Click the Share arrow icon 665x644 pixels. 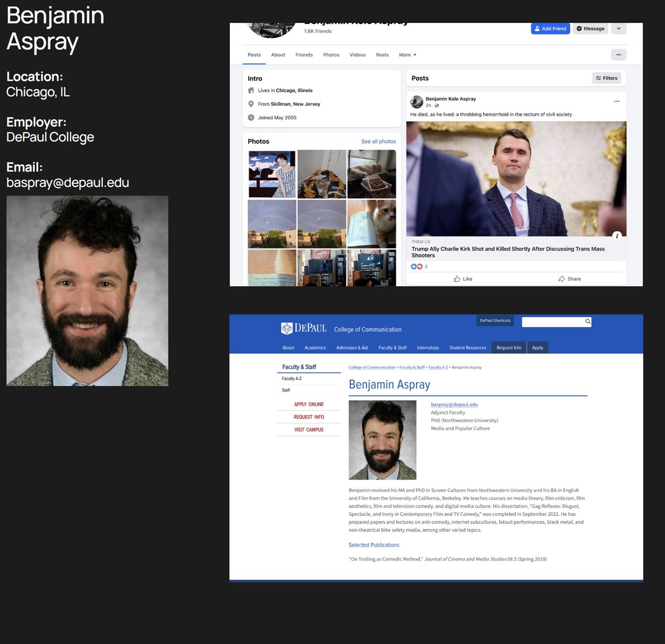coord(561,279)
